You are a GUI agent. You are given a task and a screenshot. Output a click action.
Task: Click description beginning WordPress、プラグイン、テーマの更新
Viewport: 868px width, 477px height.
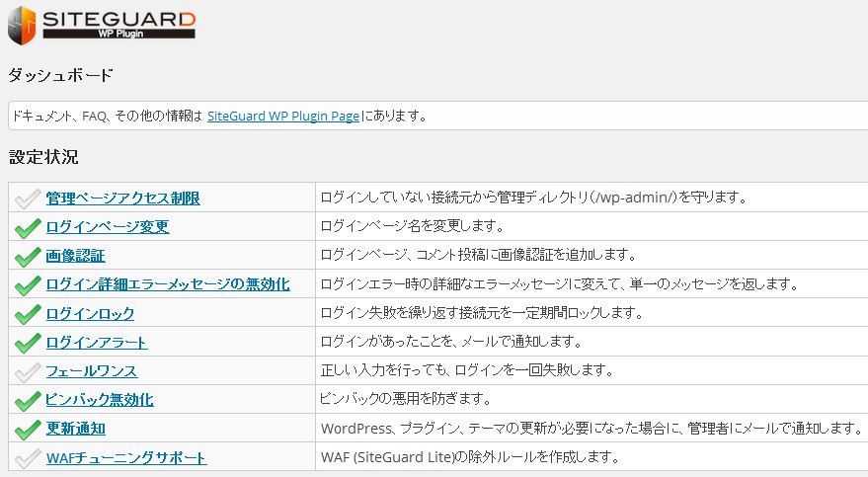click(x=592, y=429)
